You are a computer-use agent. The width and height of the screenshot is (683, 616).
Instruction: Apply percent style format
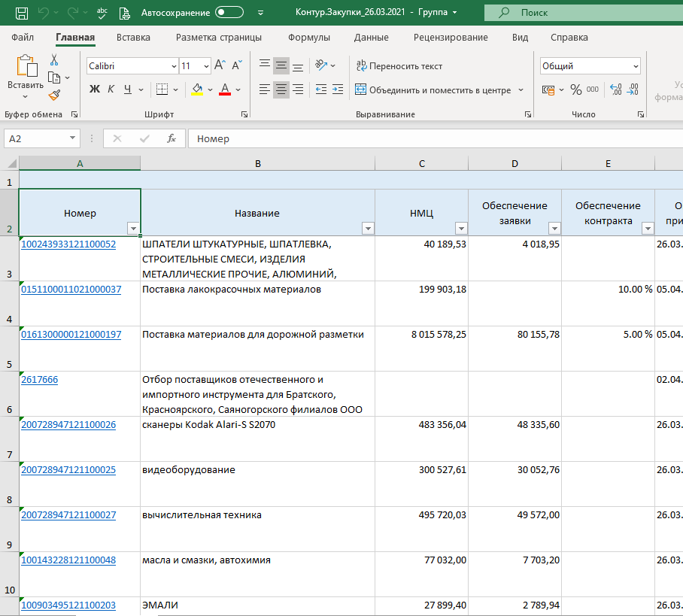[x=576, y=90]
